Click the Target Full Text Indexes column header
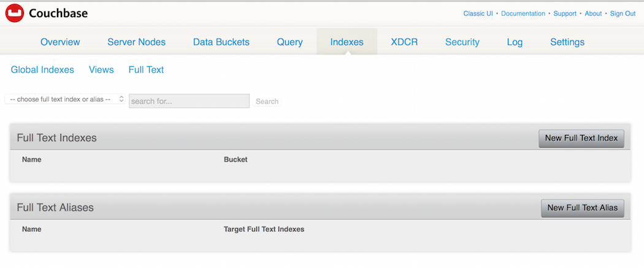Image resolution: width=644 pixels, height=268 pixels. (264, 229)
